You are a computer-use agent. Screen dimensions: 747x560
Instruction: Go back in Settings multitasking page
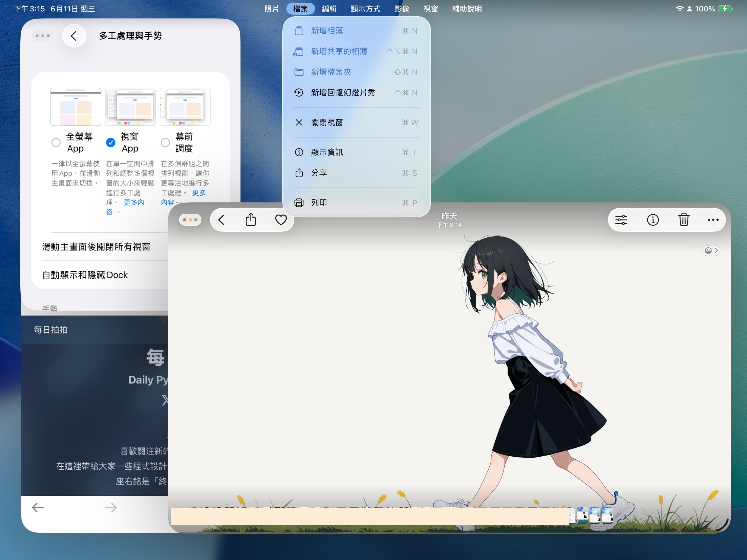pos(74,36)
